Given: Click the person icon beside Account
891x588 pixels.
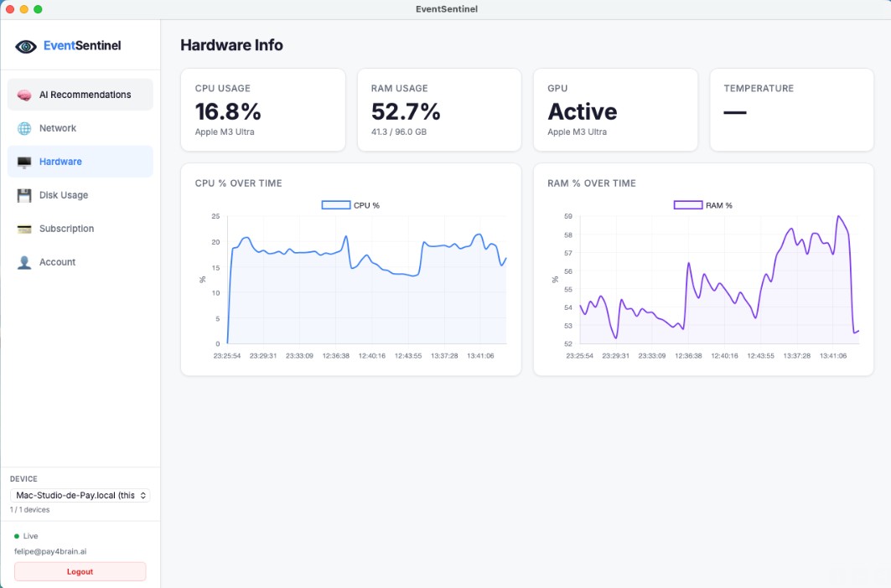Looking at the screenshot, I should click(x=24, y=262).
